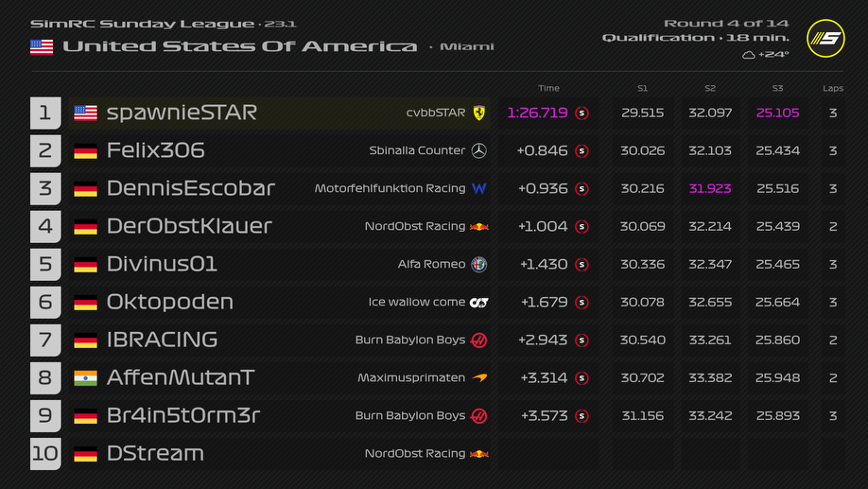The width and height of the screenshot is (868, 489).
Task: Click the Time column header
Action: click(548, 88)
